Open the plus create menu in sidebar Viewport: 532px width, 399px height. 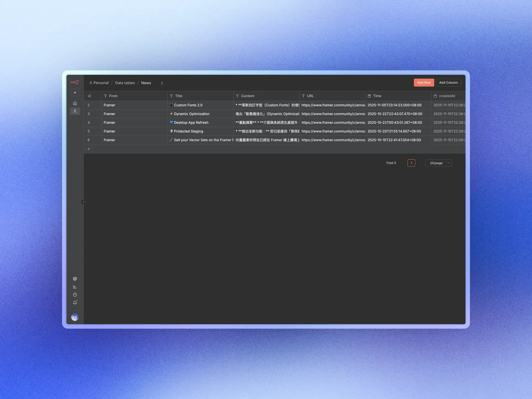(75, 93)
